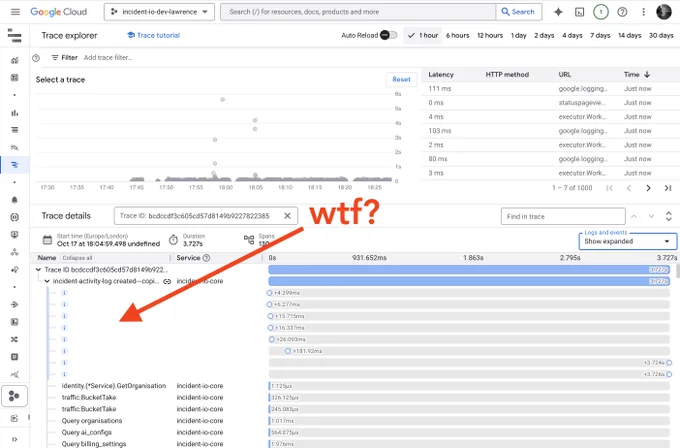Open the Observability product icon in sidebar top

click(14, 35)
